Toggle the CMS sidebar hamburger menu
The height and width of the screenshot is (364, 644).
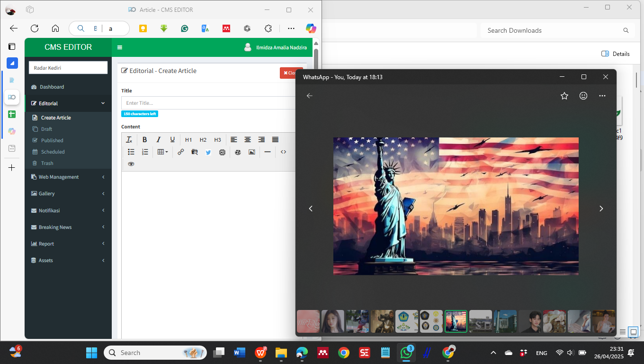pos(120,47)
